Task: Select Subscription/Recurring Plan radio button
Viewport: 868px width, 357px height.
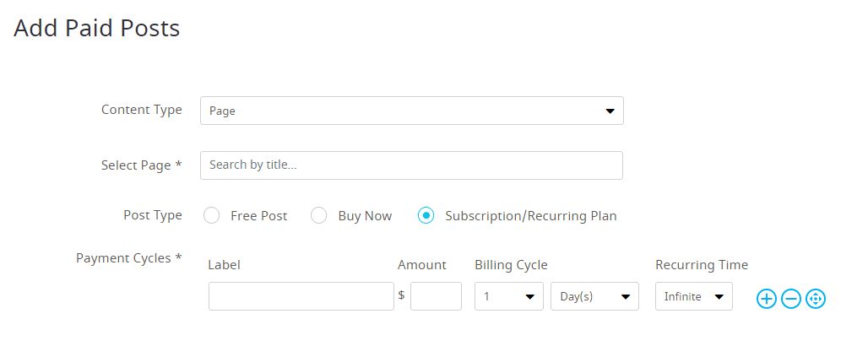Action: [426, 215]
